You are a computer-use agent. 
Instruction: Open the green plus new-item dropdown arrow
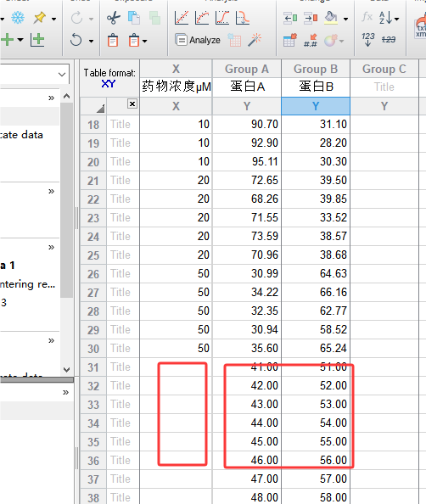pos(20,40)
